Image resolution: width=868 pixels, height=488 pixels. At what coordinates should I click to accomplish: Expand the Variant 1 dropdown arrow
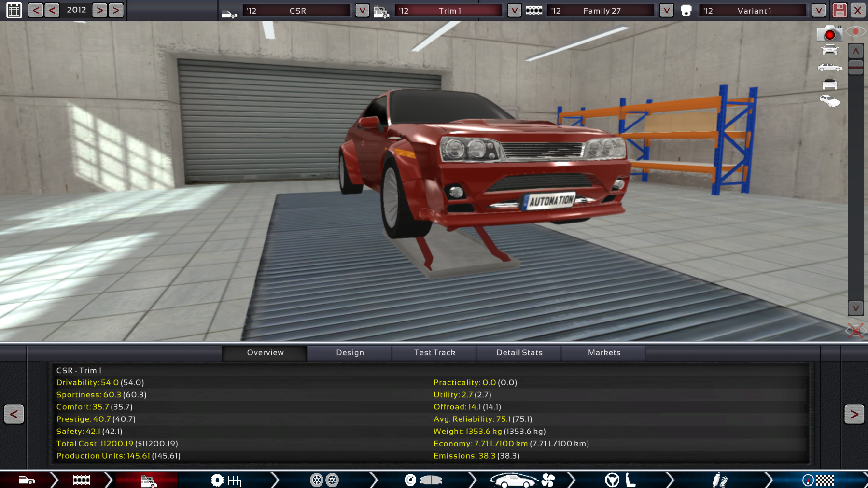click(x=819, y=10)
